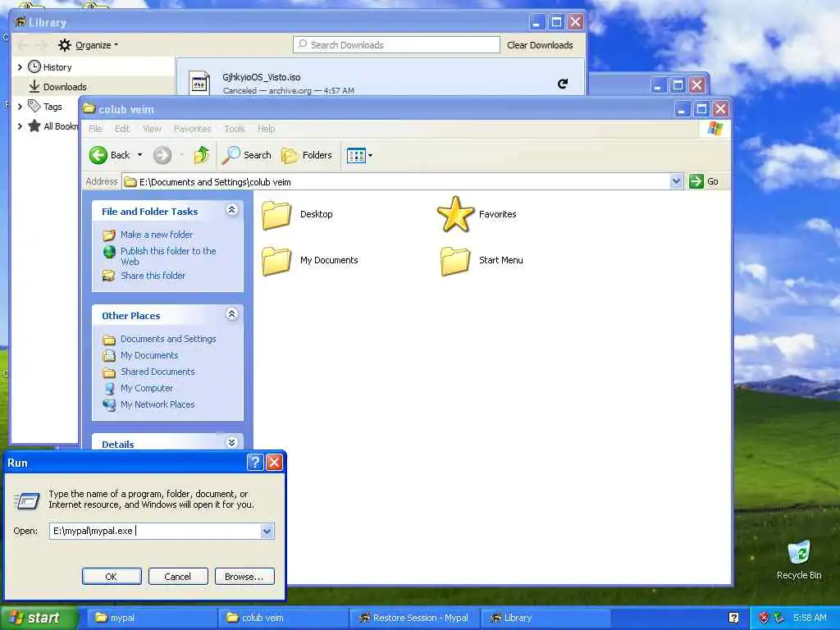Image resolution: width=840 pixels, height=630 pixels.
Task: Collapse the Other Places panel
Action: [x=232, y=314]
